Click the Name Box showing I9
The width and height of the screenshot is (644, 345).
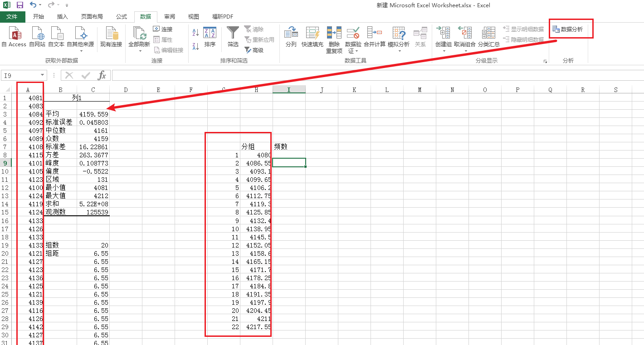[x=21, y=75]
